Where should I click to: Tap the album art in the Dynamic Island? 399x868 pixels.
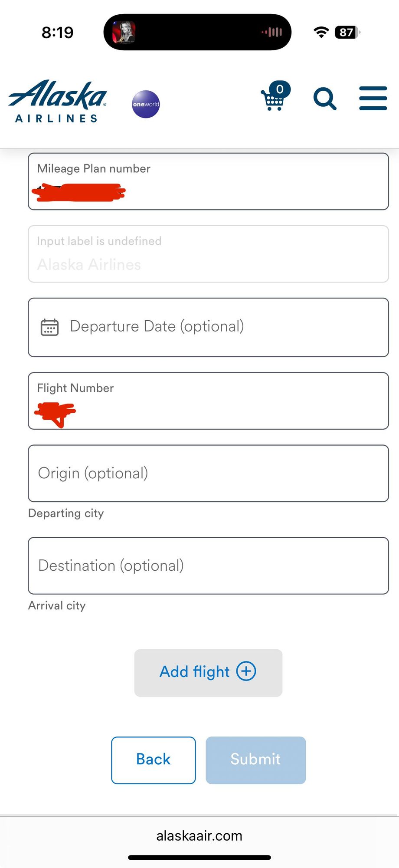point(124,33)
